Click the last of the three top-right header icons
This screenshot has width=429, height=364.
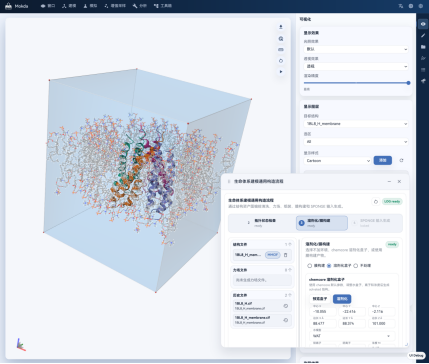[421, 6]
